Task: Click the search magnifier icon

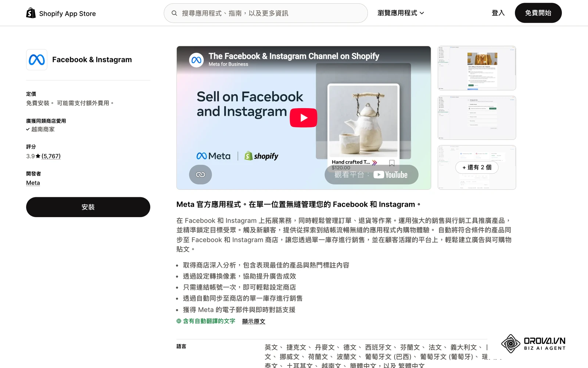Action: tap(174, 13)
